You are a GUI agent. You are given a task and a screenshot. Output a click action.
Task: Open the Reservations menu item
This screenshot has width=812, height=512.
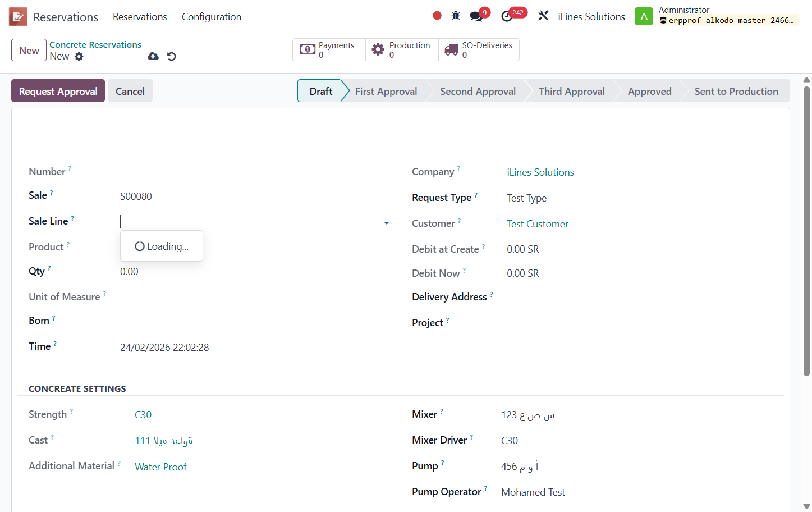140,17
